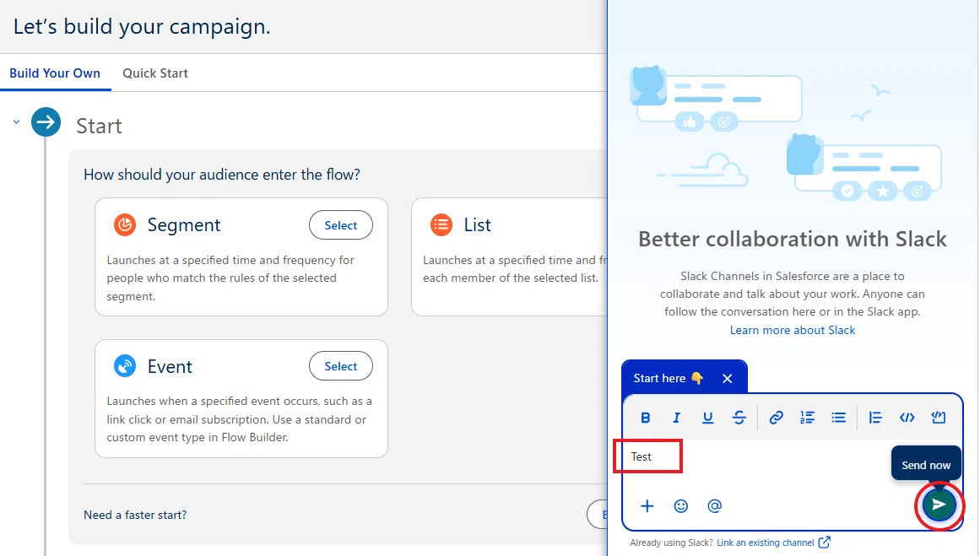Insert a code block
The width and height of the screenshot is (980, 556).
pos(938,418)
